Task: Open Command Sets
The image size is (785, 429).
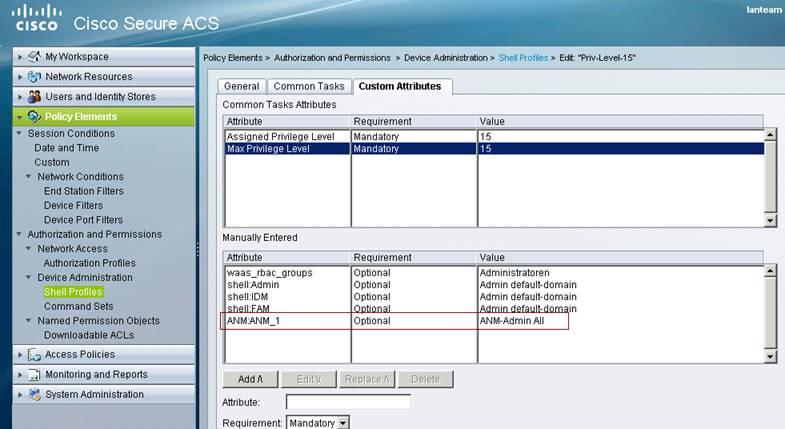Action: [79, 306]
